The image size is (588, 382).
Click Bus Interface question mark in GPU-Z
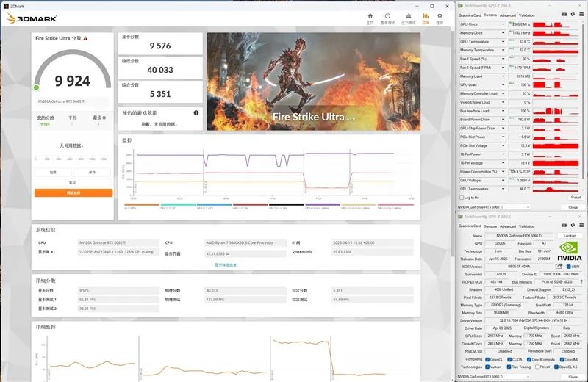point(581,281)
